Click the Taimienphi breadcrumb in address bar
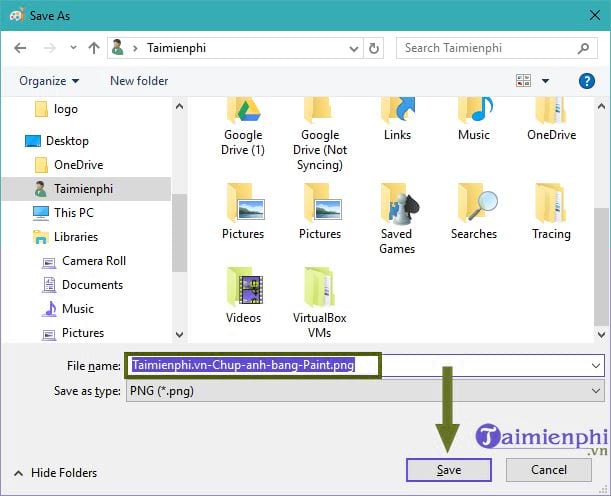 tap(176, 48)
